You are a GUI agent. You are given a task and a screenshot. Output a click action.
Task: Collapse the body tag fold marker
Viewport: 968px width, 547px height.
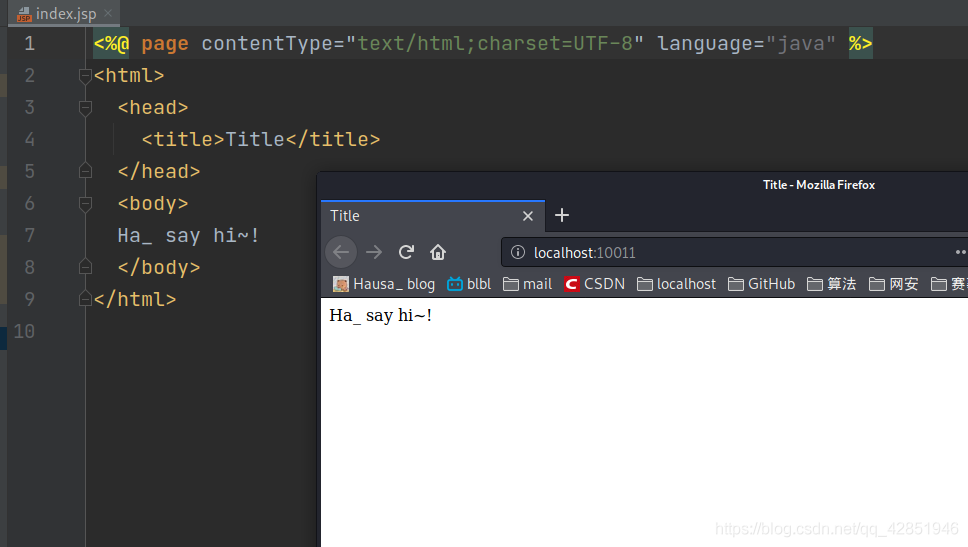85,204
